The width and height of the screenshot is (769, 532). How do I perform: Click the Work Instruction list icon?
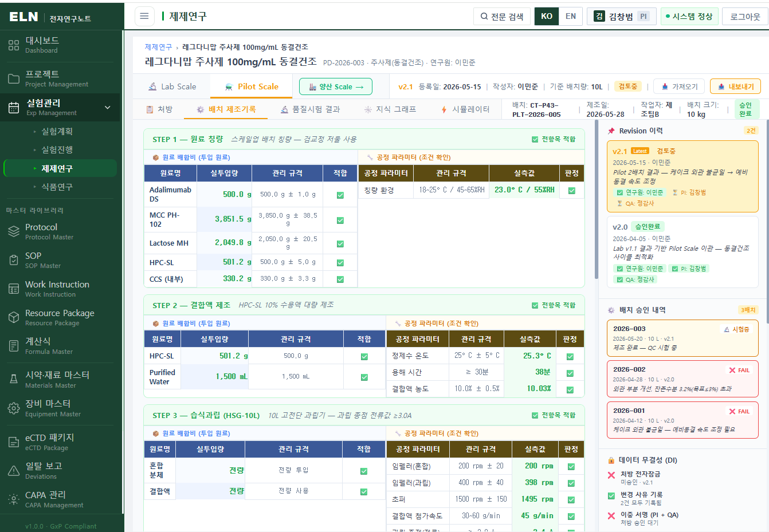(x=14, y=289)
